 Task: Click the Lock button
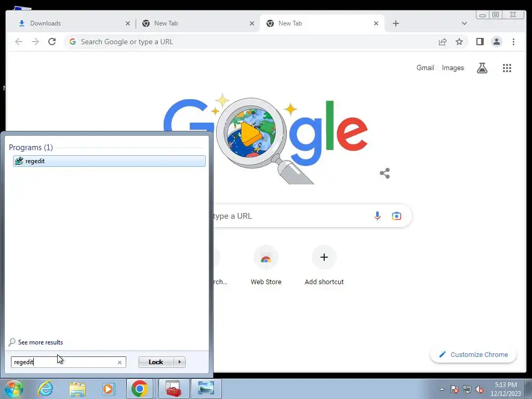point(156,362)
